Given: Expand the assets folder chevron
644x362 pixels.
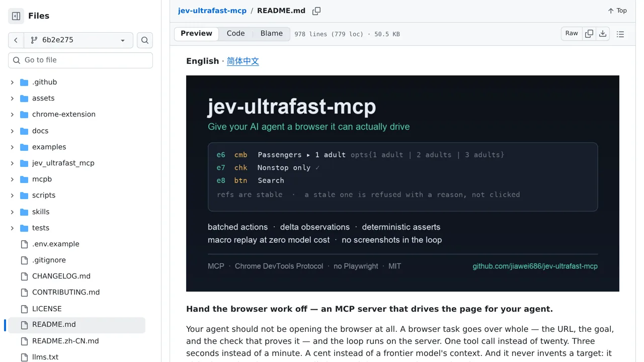Looking at the screenshot, I should coord(12,99).
